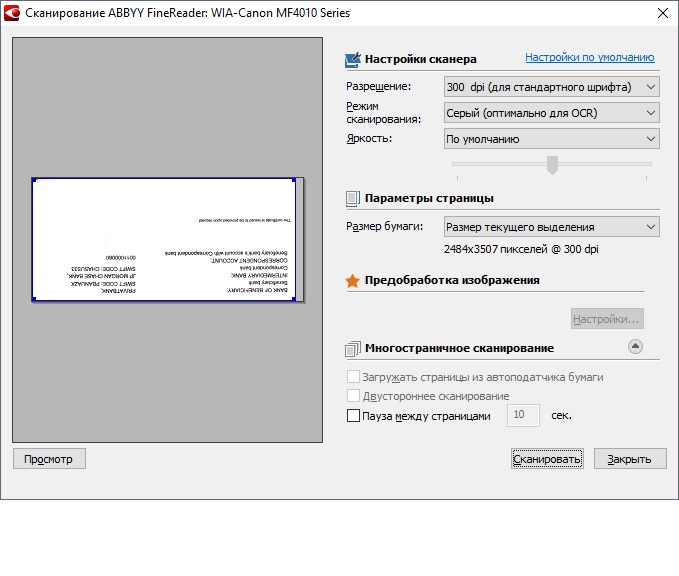This screenshot has height=576, width=679.
Task: Close the scanning dialog window with X
Action: pyautogui.click(x=663, y=13)
